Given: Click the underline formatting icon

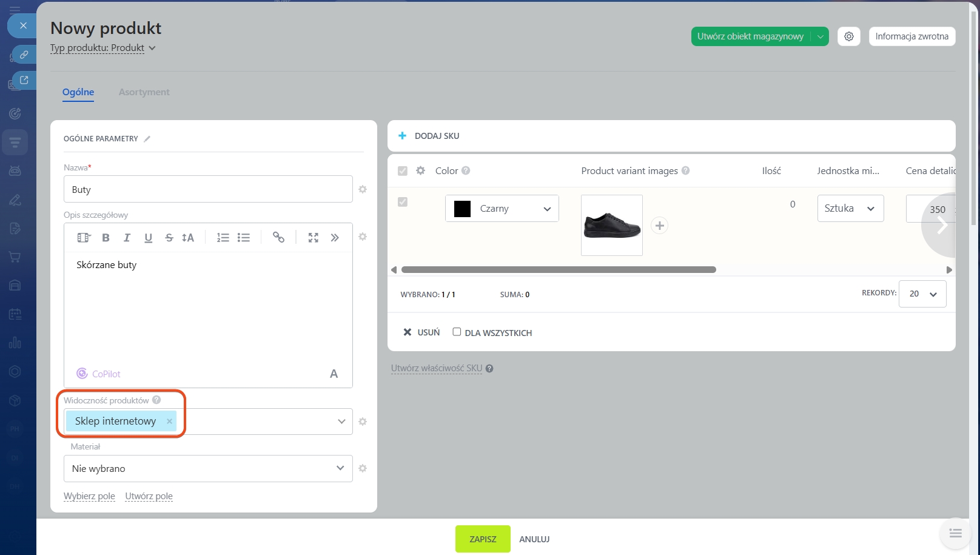Looking at the screenshot, I should click(x=148, y=238).
